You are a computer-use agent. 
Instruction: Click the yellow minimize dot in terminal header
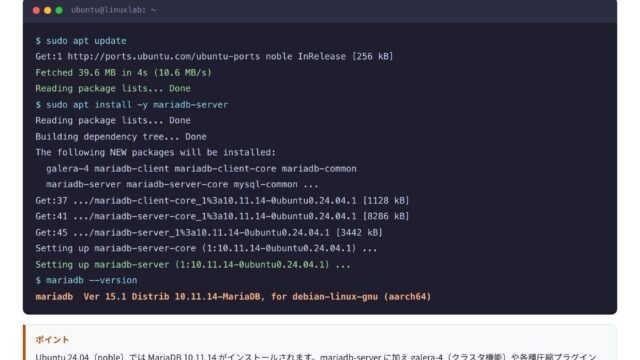point(48,10)
